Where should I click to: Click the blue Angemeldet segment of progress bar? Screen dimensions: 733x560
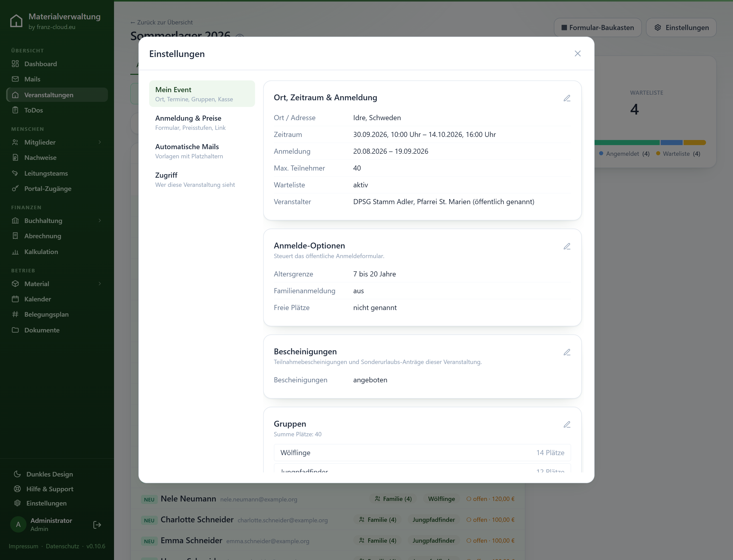tap(671, 143)
